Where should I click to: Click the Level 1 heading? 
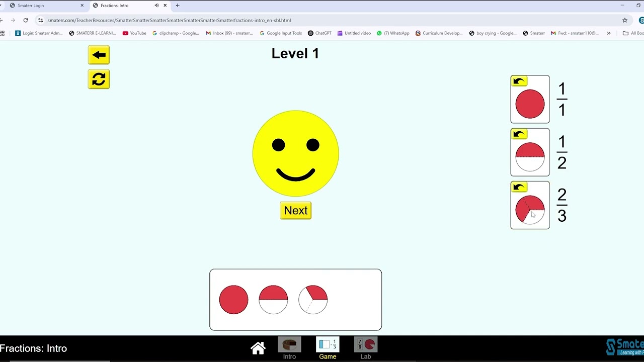click(x=295, y=54)
